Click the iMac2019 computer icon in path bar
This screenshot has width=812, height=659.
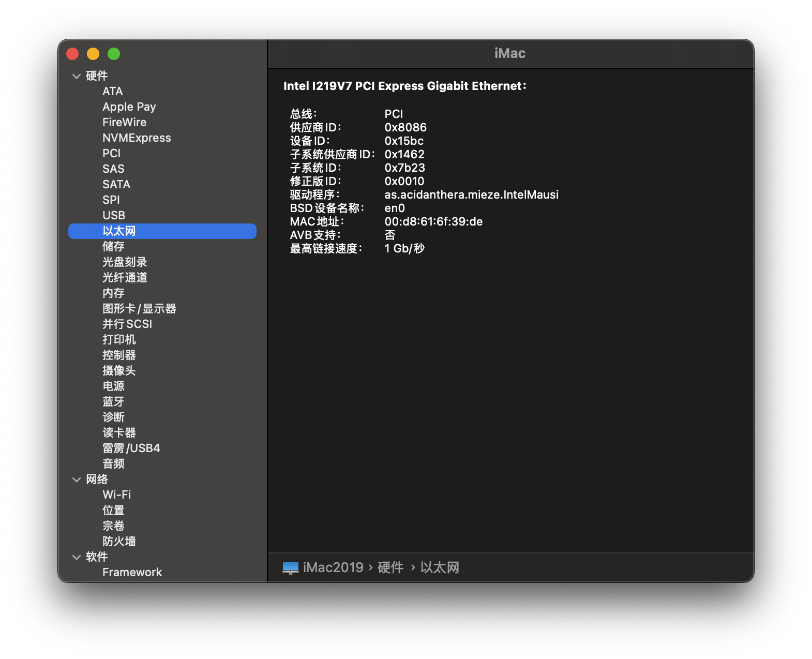pos(291,567)
